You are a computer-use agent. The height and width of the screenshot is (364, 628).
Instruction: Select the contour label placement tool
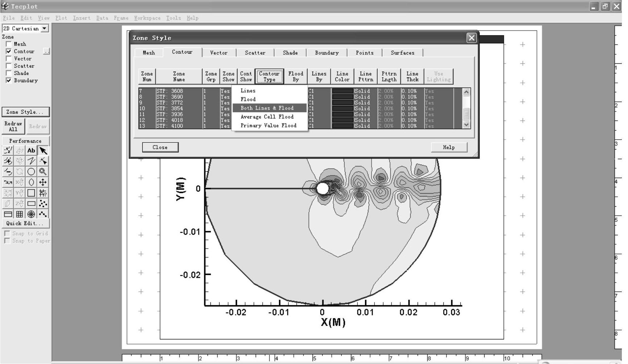pyautogui.click(x=8, y=151)
